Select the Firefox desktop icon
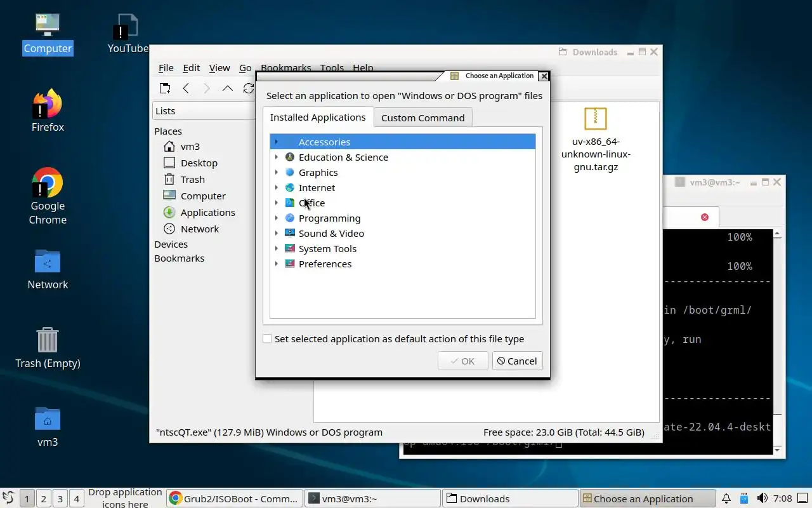 point(48,111)
